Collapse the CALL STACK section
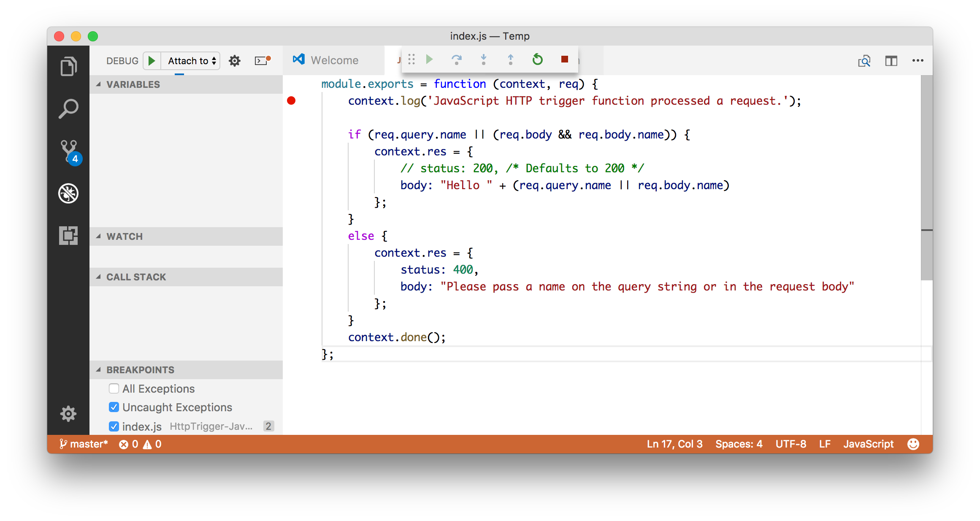Viewport: 980px width, 521px height. click(x=136, y=277)
